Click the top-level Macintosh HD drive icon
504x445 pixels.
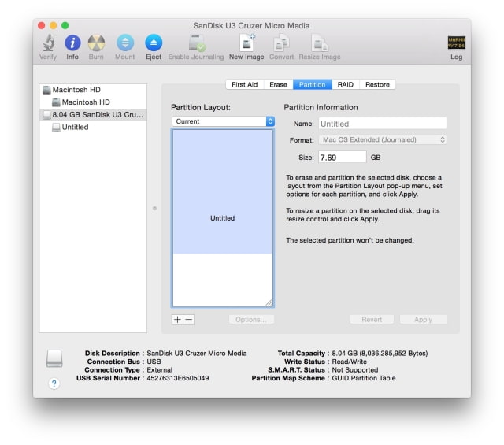[x=47, y=90]
